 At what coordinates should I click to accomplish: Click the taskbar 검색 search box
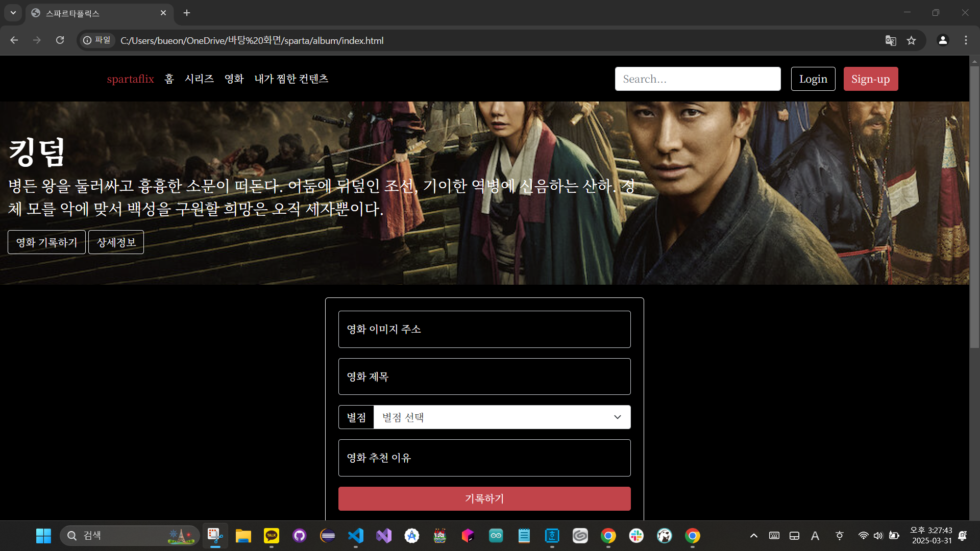[130, 536]
